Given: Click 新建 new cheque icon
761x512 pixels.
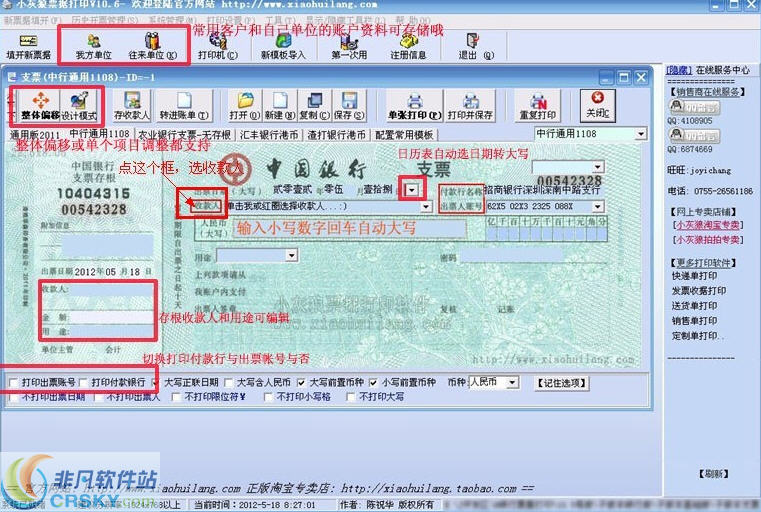Looking at the screenshot, I should click(x=280, y=105).
